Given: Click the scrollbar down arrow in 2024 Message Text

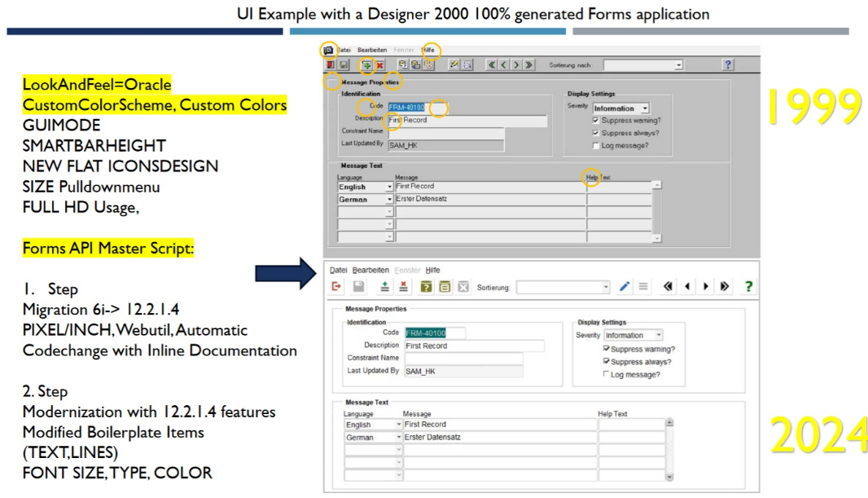Looking at the screenshot, I should tap(670, 475).
